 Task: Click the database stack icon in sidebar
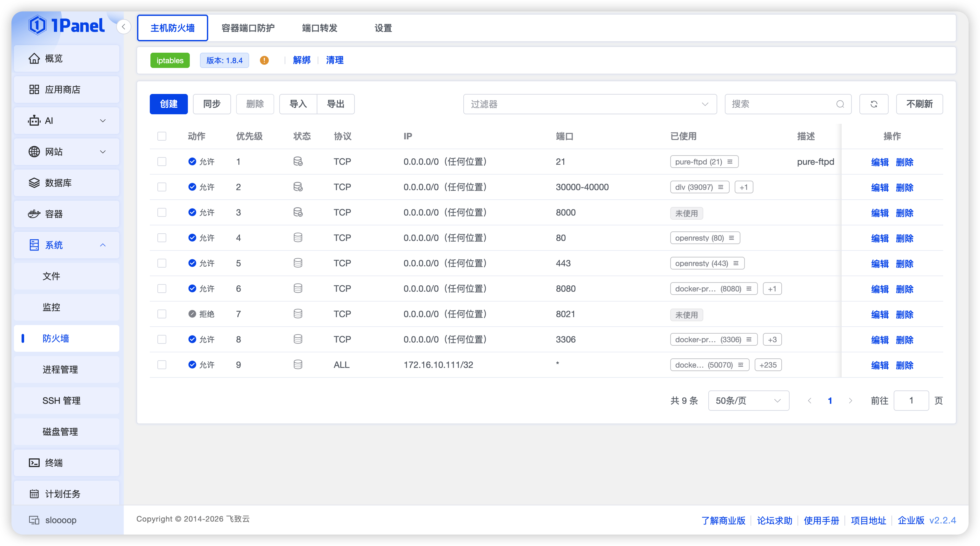click(34, 183)
